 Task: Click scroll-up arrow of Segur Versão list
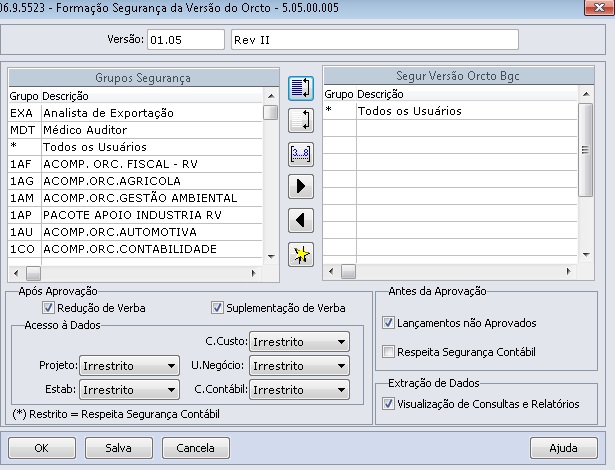click(586, 94)
